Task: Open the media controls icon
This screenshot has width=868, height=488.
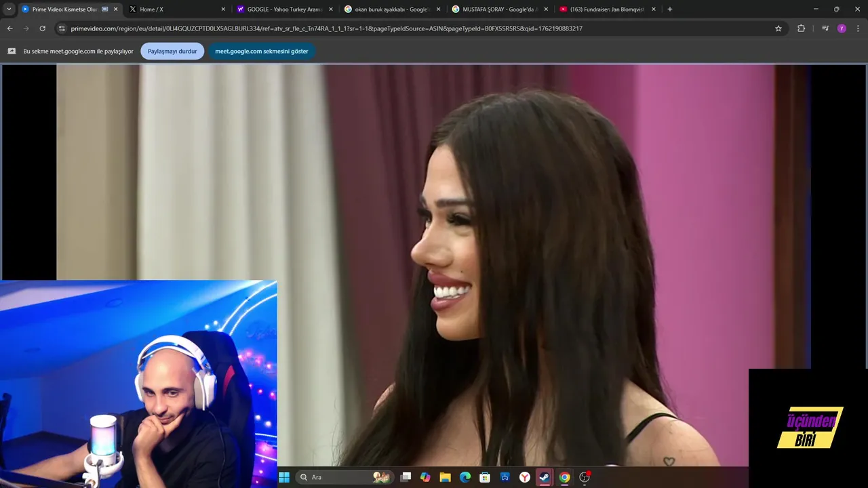Action: (825, 28)
